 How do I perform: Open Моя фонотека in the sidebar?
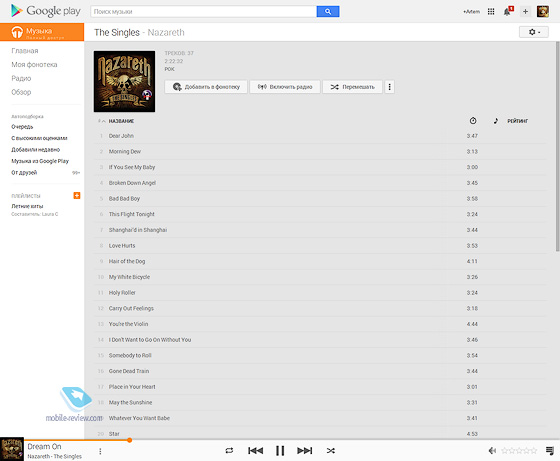click(34, 65)
